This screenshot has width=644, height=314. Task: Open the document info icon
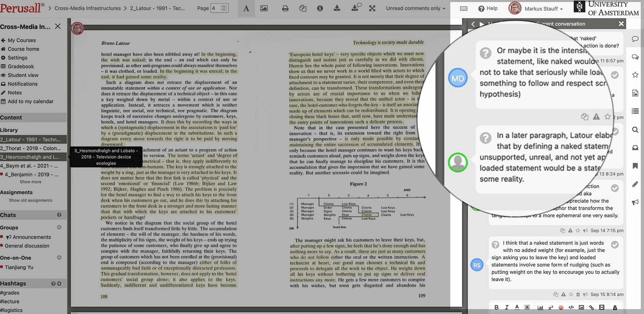(x=320, y=8)
